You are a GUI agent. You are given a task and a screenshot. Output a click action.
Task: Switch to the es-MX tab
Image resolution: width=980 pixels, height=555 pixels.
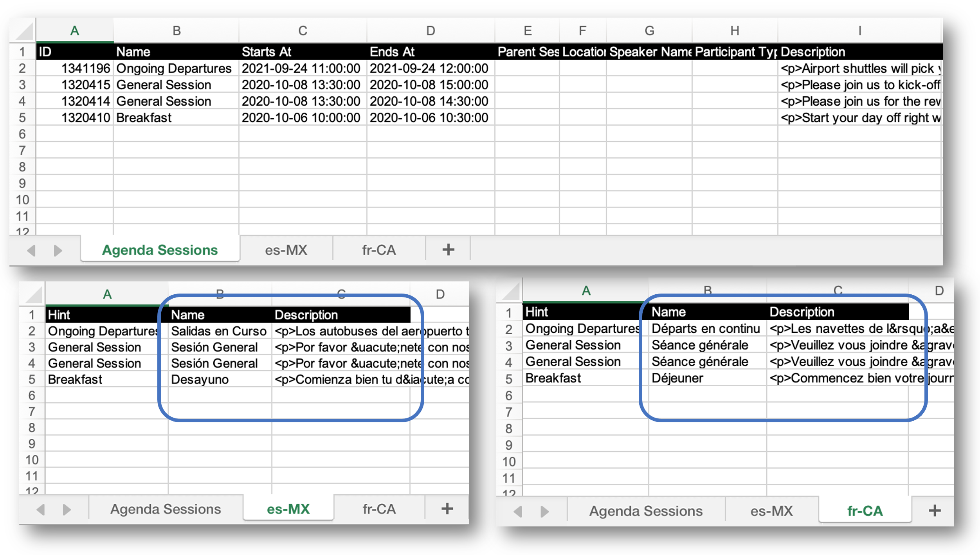(x=286, y=249)
